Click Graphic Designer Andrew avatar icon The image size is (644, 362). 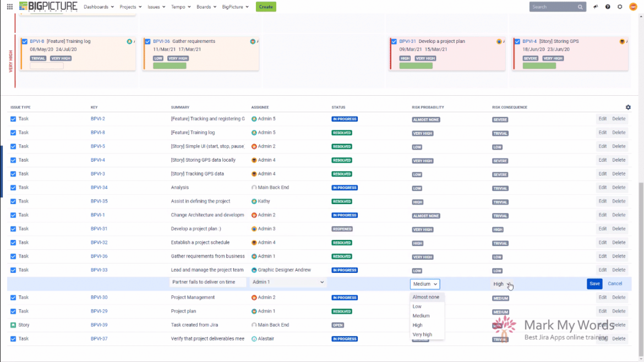[254, 270]
